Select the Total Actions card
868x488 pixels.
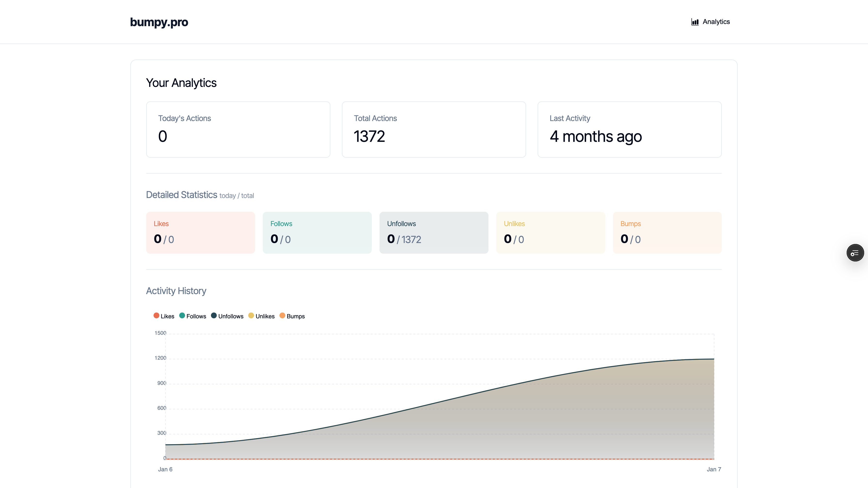(434, 129)
